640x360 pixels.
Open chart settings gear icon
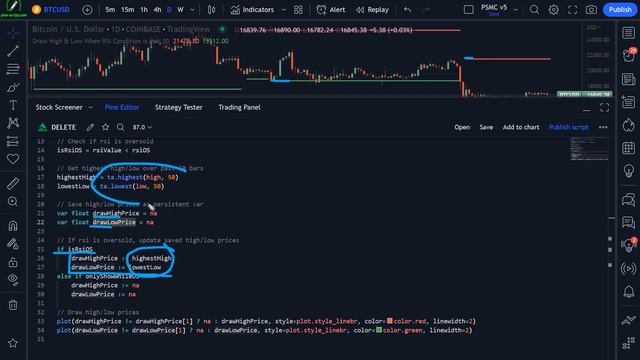point(553,10)
